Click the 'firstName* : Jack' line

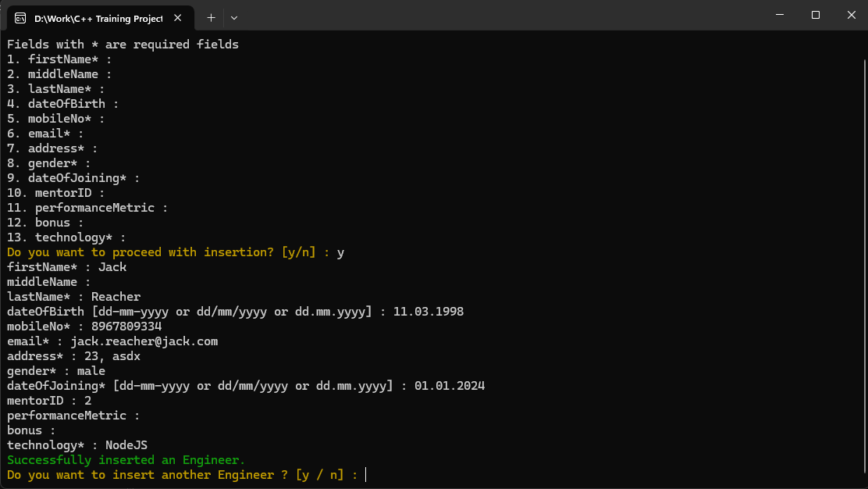click(x=66, y=267)
